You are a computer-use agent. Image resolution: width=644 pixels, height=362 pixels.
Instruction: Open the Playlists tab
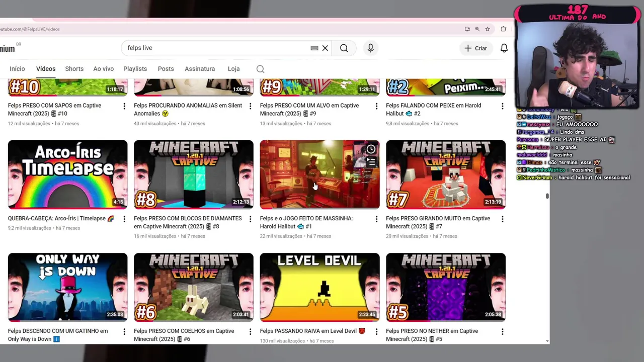coord(135,69)
